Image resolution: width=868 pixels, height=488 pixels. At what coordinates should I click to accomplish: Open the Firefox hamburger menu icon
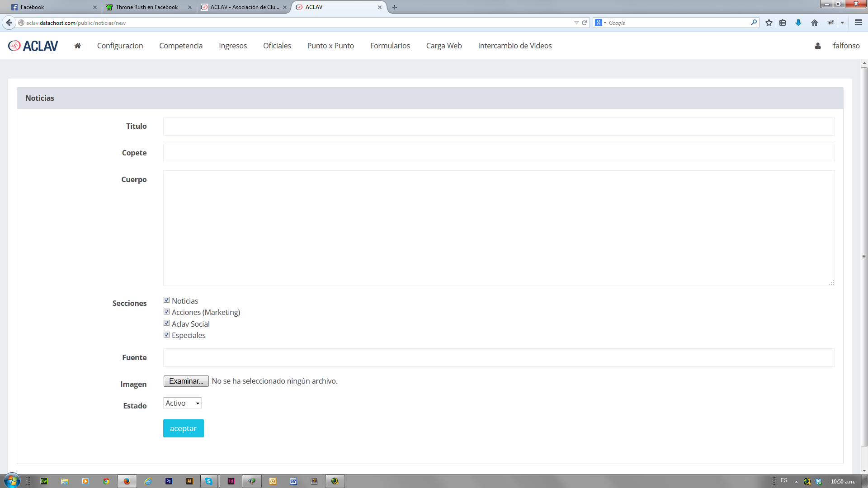pyautogui.click(x=858, y=23)
